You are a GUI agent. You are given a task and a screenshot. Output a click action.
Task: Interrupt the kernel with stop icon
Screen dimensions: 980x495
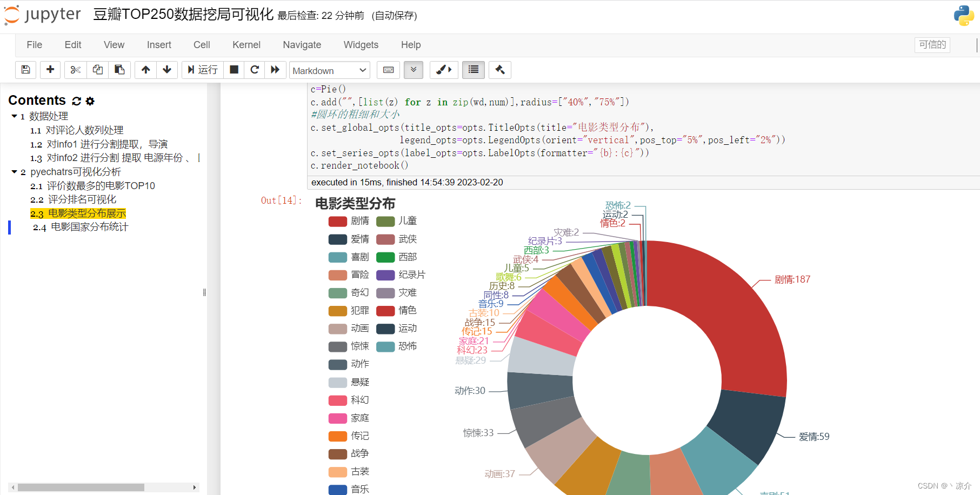point(234,70)
